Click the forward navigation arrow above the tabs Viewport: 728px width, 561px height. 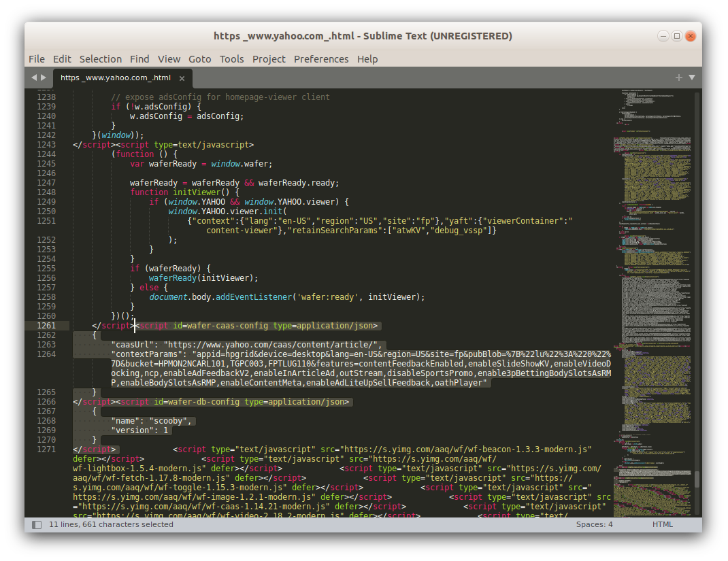tap(42, 78)
